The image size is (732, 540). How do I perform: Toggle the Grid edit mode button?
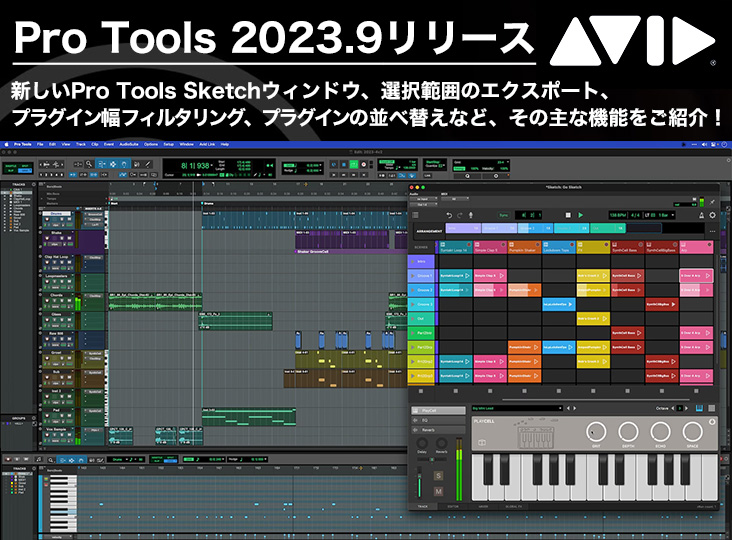click(25, 171)
